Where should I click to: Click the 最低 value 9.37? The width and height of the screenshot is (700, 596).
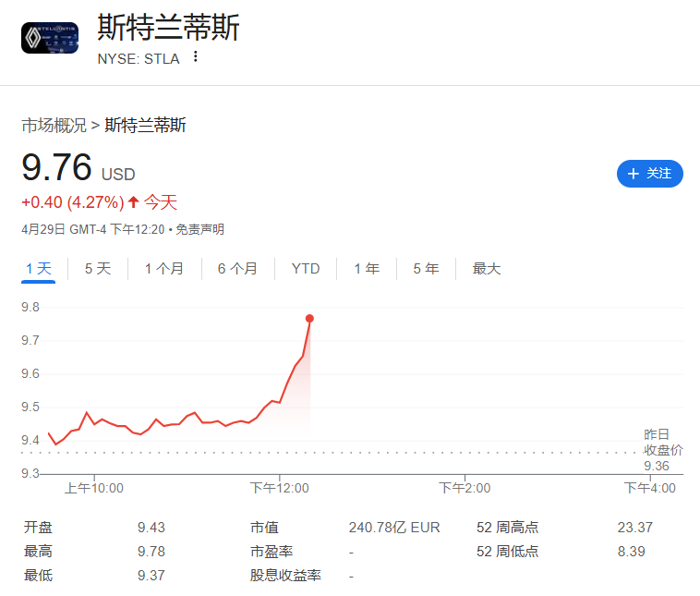pyautogui.click(x=151, y=576)
